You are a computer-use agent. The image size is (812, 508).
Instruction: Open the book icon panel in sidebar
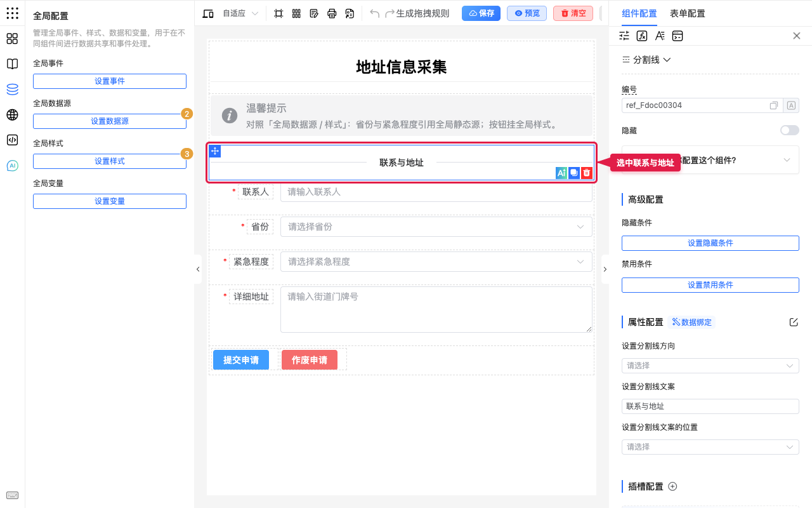(x=12, y=64)
